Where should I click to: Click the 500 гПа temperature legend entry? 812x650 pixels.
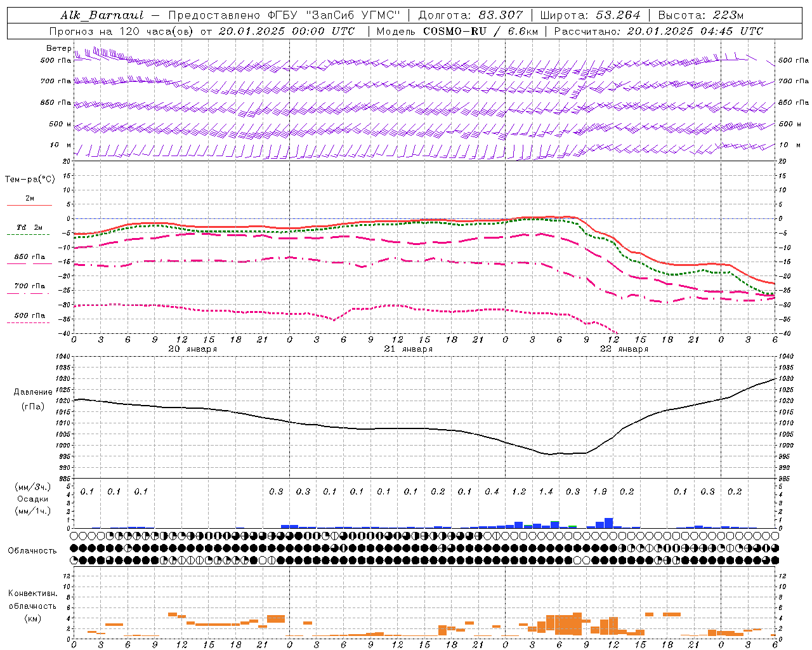(30, 315)
